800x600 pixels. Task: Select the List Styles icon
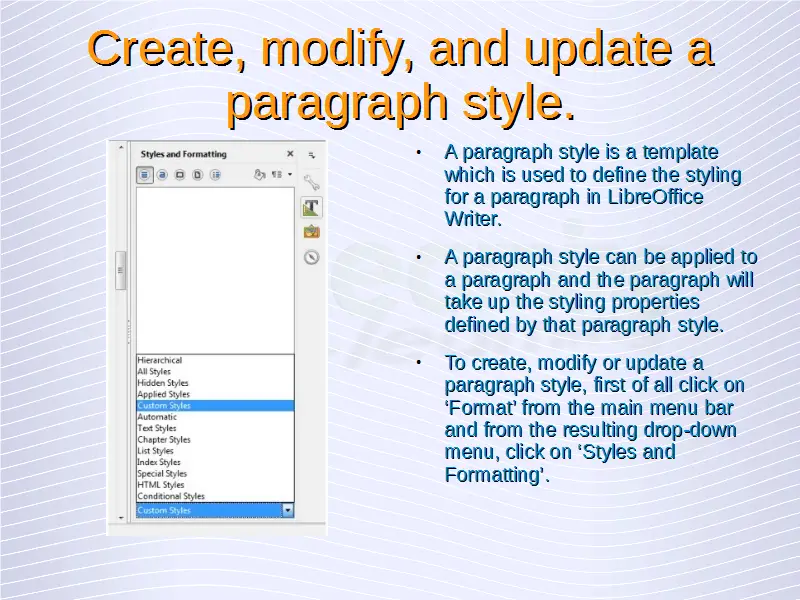pyautogui.click(x=214, y=174)
